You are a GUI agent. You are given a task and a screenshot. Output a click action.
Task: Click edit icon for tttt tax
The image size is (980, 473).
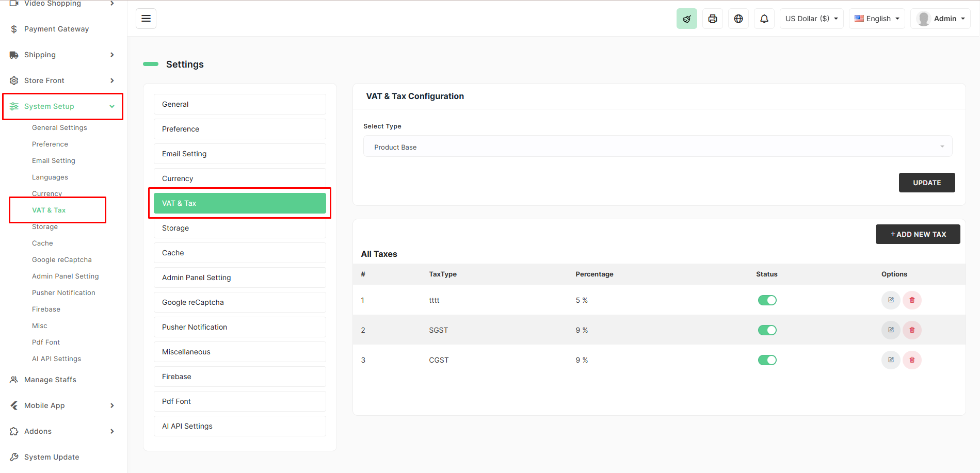(890, 300)
